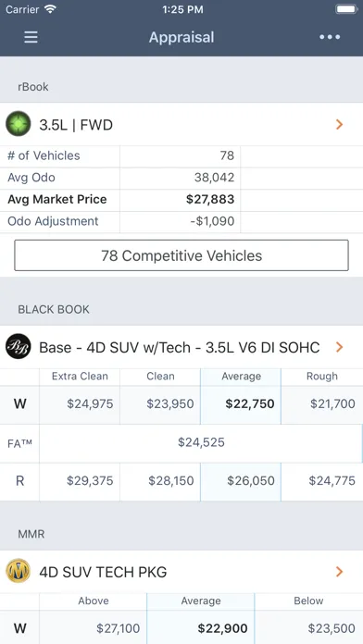Tap the Wi-Fi status icon

51,9
